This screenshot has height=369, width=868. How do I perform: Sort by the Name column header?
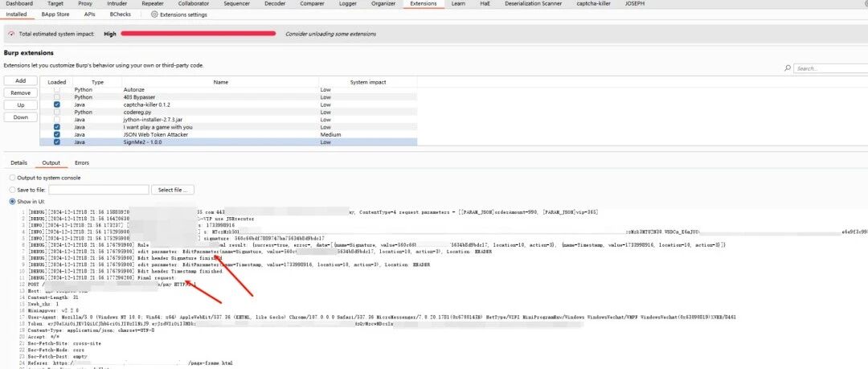[221, 82]
